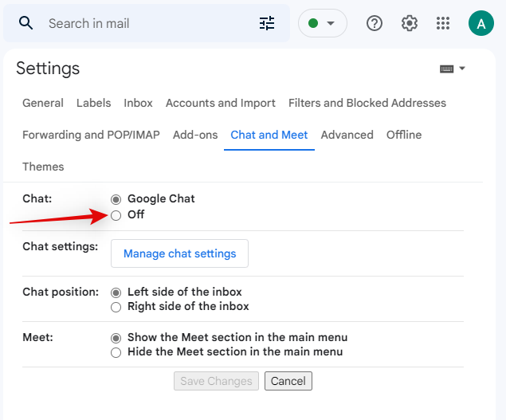Viewport: 506px width, 420px height.
Task: Open the account avatar menu
Action: 481,23
